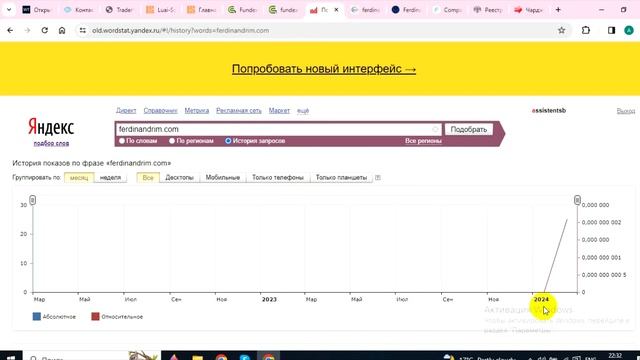
Task: Toggle the 'Относительное' legend series
Action: click(x=117, y=316)
